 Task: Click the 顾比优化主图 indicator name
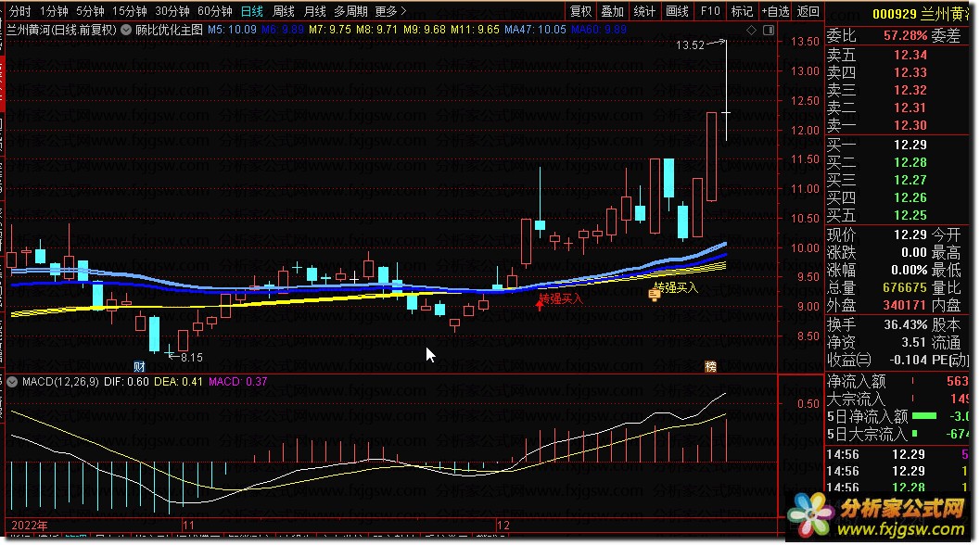pos(169,30)
